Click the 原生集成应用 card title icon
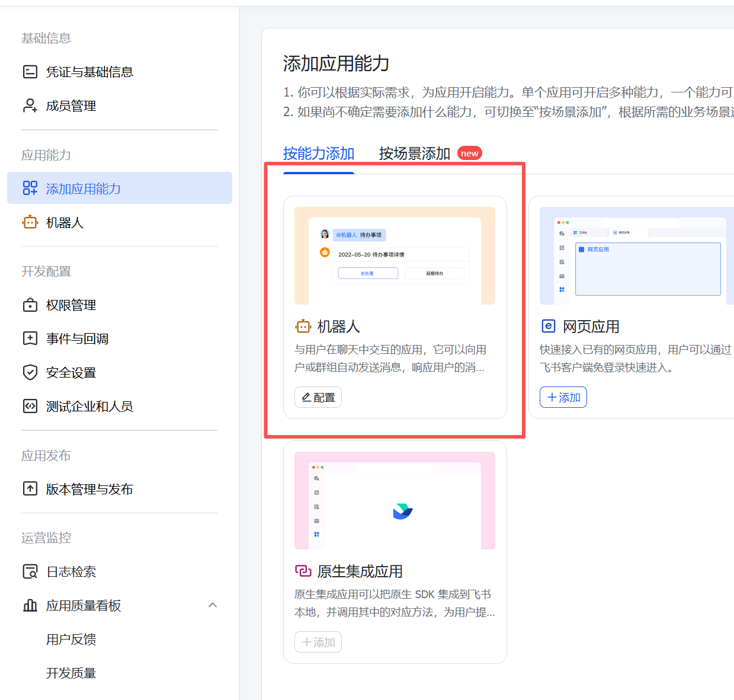 [303, 571]
